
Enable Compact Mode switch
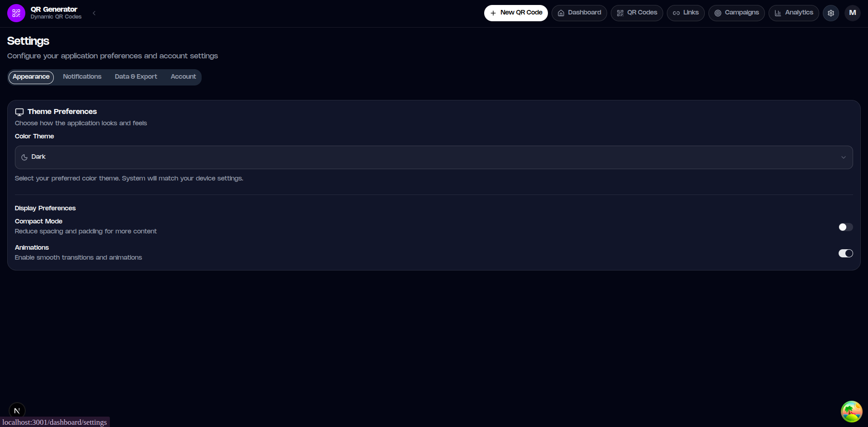point(845,227)
